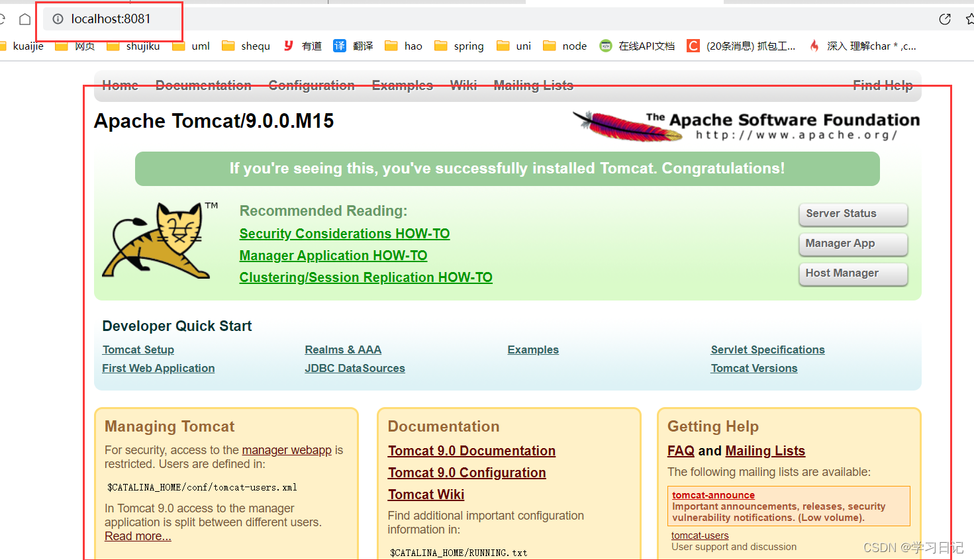The height and width of the screenshot is (560, 974).
Task: Open Clustering/Session Replication HOW-TO link
Action: point(365,277)
